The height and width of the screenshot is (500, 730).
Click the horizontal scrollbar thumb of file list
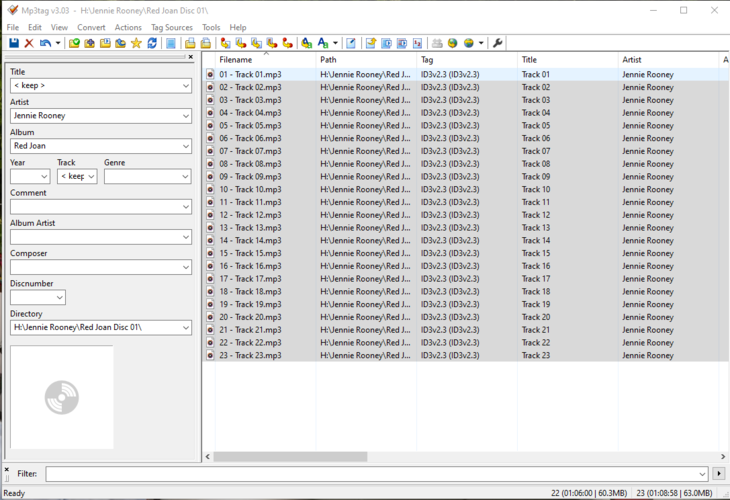pos(290,457)
